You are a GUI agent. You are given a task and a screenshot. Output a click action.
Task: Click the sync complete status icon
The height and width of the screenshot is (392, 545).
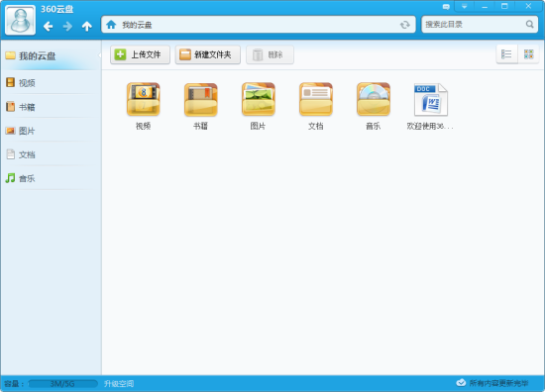(x=461, y=383)
